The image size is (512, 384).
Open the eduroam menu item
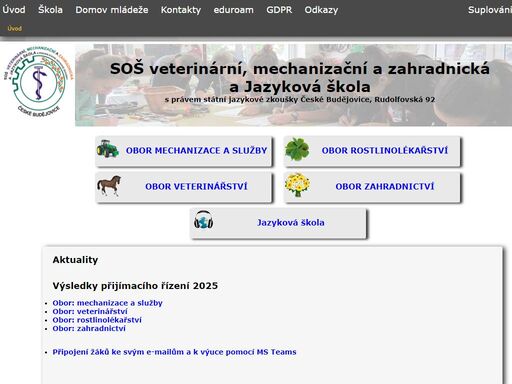pos(233,10)
